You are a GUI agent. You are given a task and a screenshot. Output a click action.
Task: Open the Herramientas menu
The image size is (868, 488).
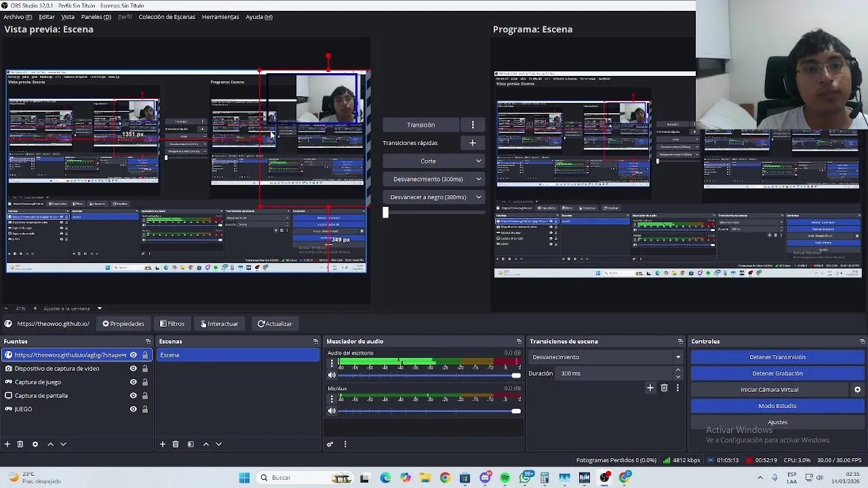pos(220,17)
